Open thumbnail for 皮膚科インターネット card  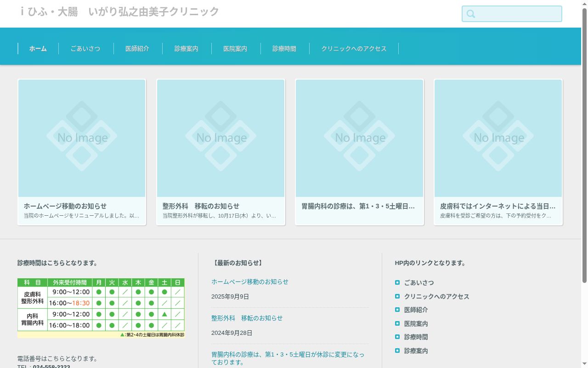[498, 138]
